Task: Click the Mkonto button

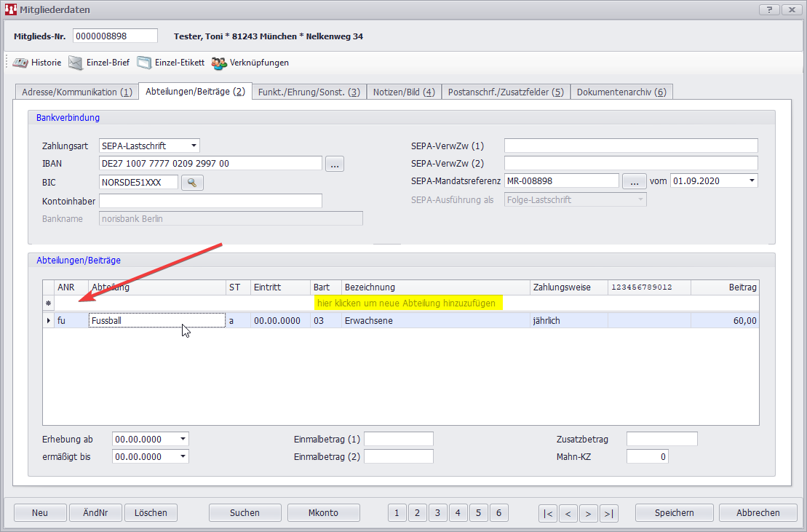Action: coord(323,513)
